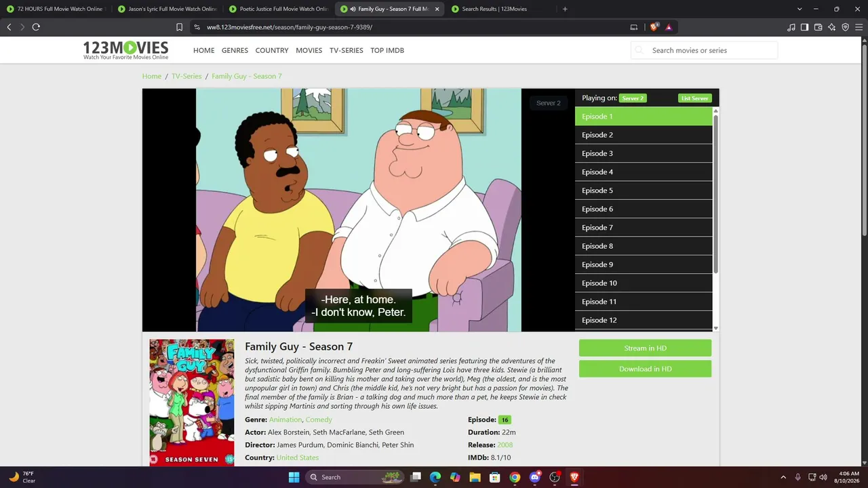
Task: Bookmark this page in address bar
Action: click(x=179, y=27)
